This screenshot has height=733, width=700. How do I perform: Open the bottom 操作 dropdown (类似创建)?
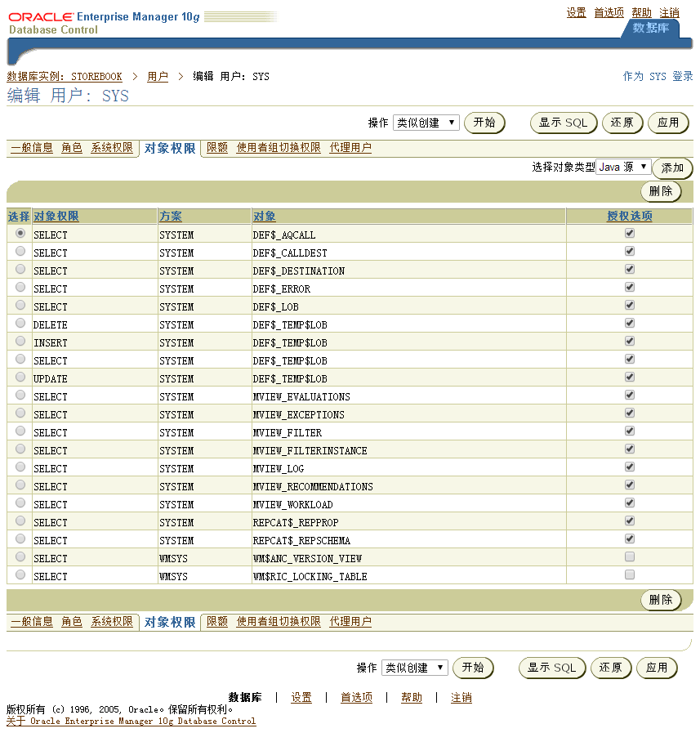(415, 668)
